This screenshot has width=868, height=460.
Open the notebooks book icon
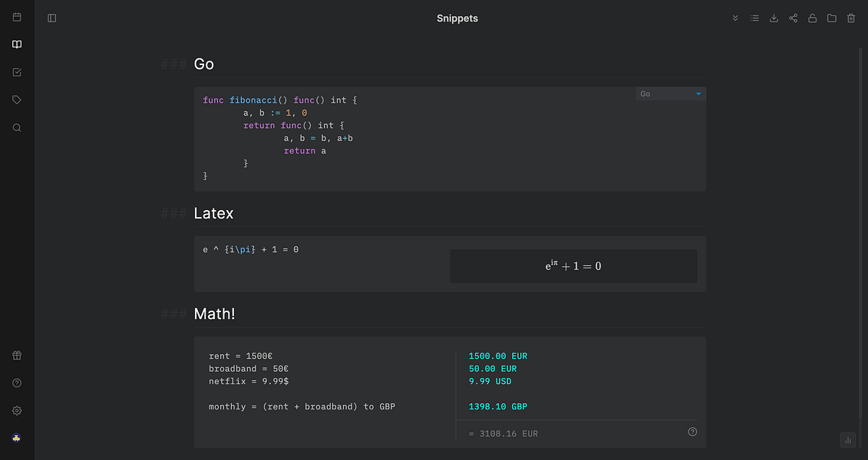[17, 44]
